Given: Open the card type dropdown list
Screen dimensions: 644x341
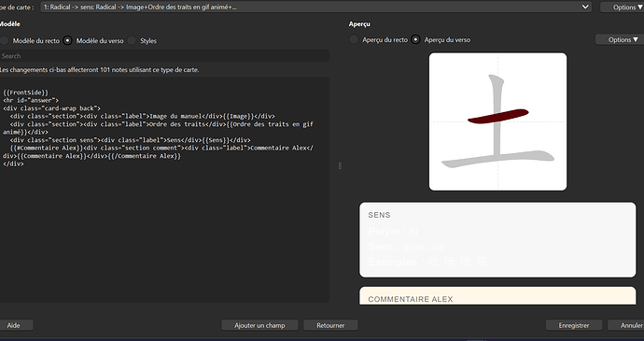Looking at the screenshot, I should tap(315, 7).
